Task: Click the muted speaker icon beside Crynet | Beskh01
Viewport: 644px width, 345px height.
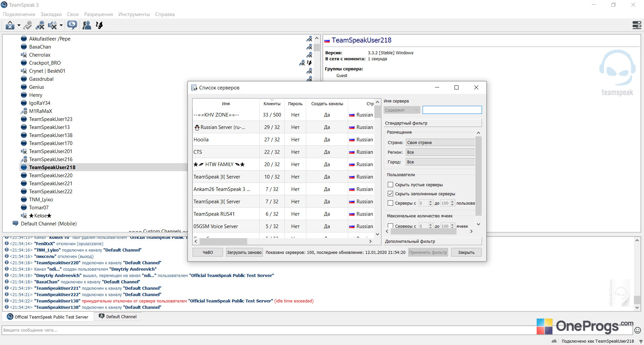Action: coord(24,71)
